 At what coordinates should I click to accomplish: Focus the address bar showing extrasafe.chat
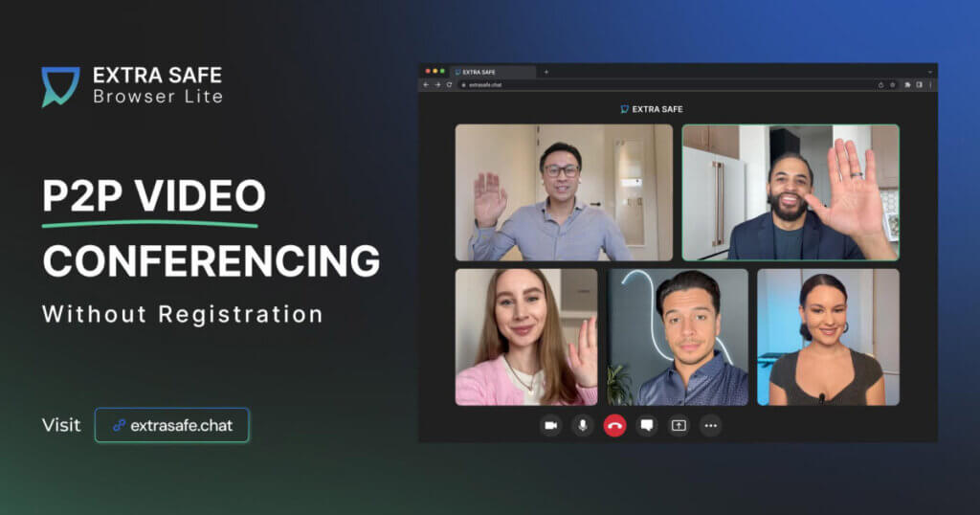tap(666, 85)
